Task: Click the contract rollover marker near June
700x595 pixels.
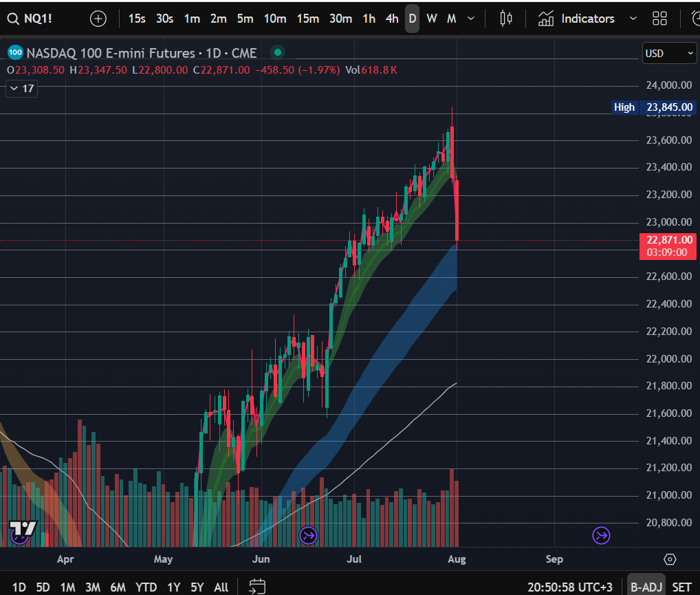Action: click(x=308, y=535)
